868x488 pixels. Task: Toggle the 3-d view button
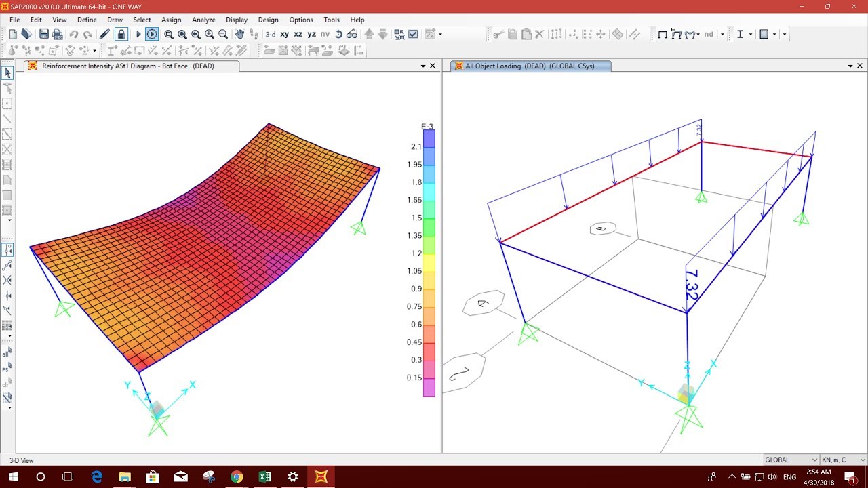pos(269,34)
